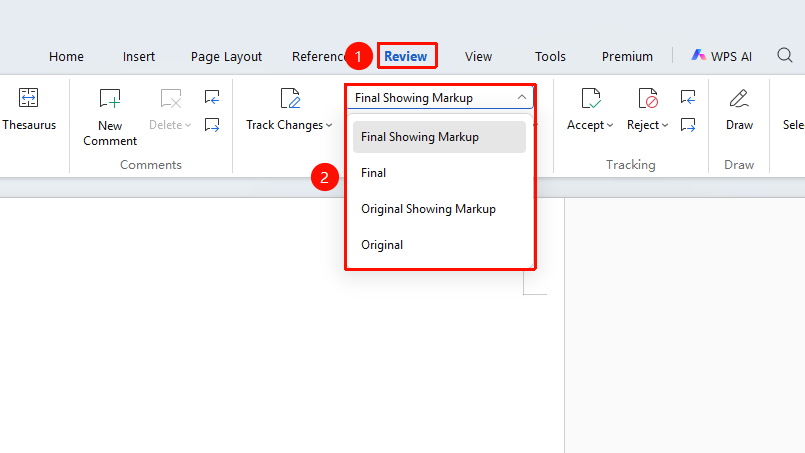Open the Thesaurus tool
The height and width of the screenshot is (453, 805).
[x=29, y=109]
